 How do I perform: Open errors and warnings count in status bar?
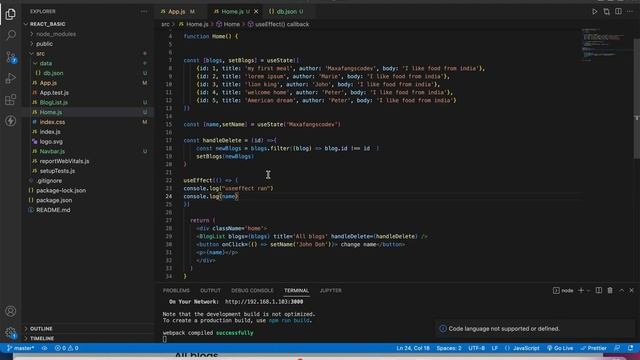click(67, 348)
